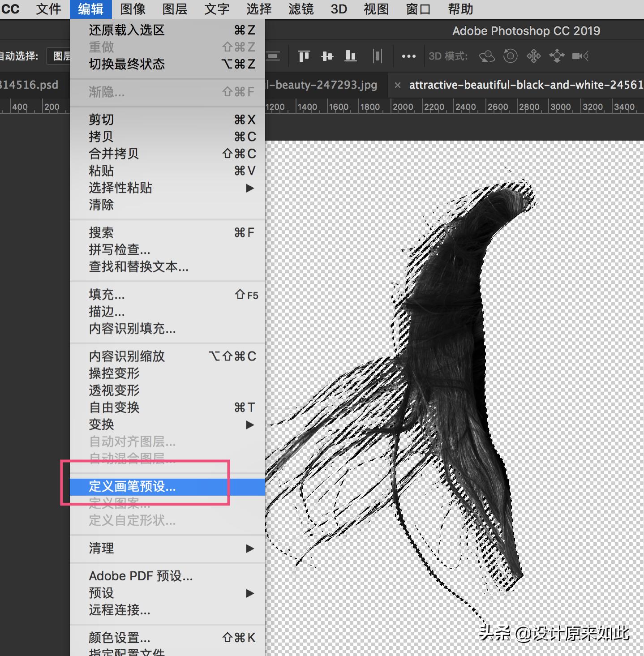This screenshot has width=644, height=656.
Task: Expand the 变换 submenu arrow
Action: 249,425
